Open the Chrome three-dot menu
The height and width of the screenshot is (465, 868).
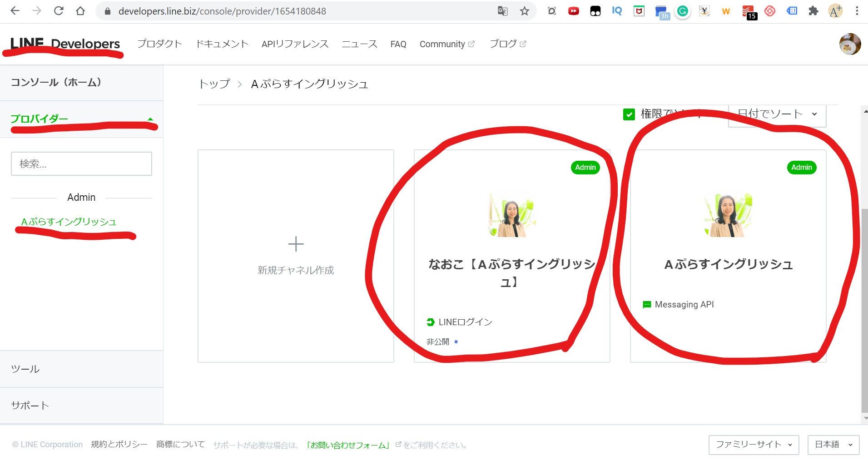pos(857,11)
